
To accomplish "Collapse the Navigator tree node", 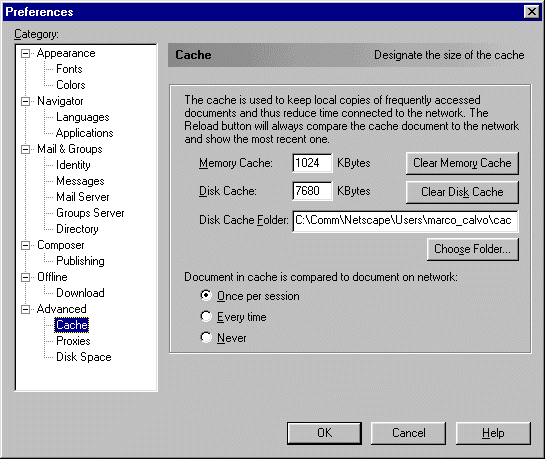I will (x=25, y=101).
